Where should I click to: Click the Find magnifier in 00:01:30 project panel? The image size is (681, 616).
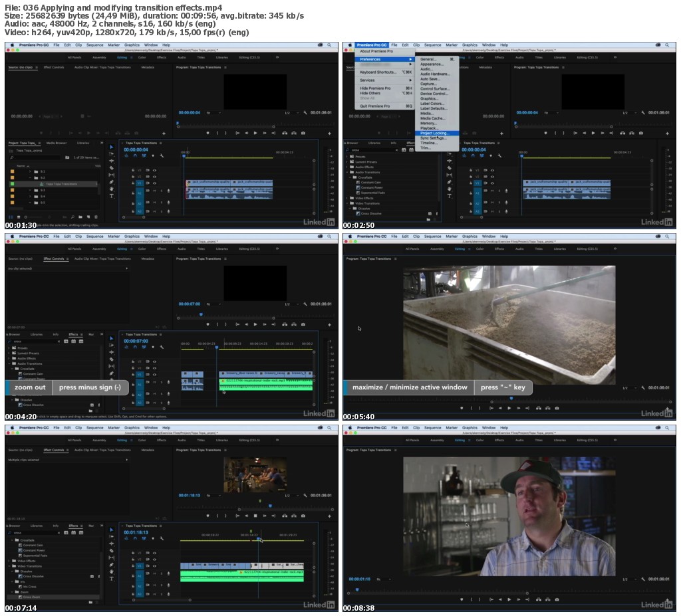[72, 217]
